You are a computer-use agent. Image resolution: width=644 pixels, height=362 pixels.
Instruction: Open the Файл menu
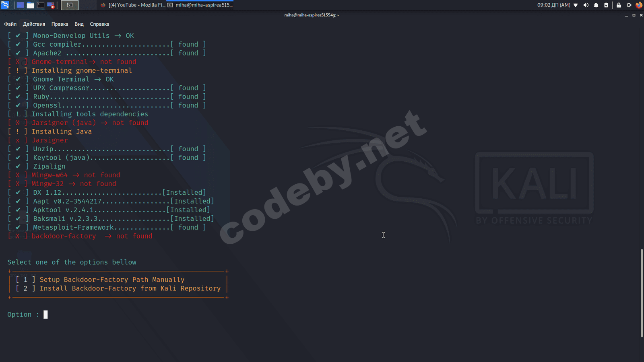click(10, 24)
